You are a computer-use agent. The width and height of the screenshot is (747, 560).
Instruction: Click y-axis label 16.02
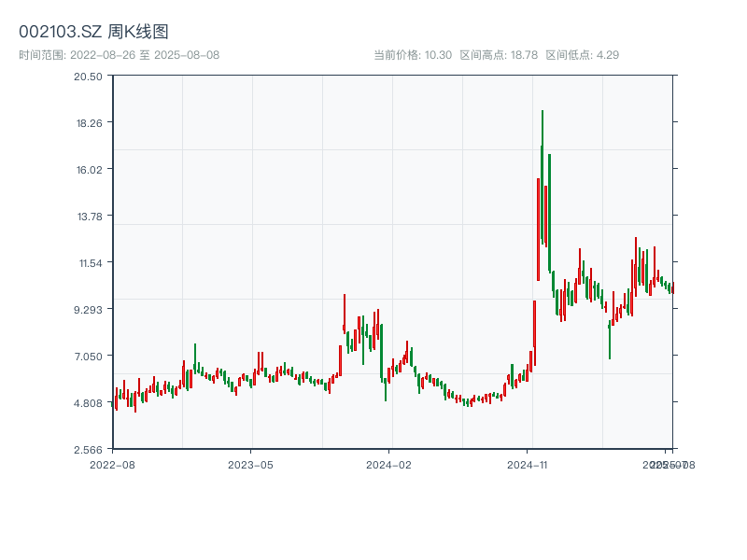click(x=89, y=170)
